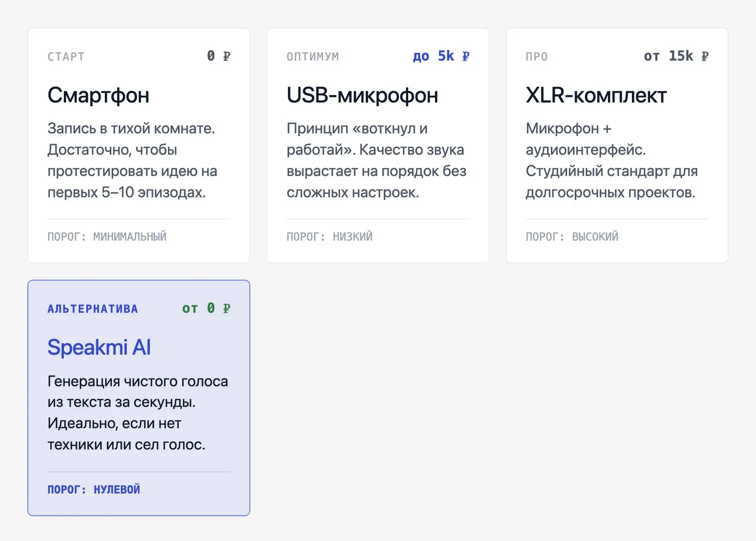Click the «Микрофон + аудиоинтерфейс» description
Viewport: 756px width, 541px height.
click(x=612, y=160)
